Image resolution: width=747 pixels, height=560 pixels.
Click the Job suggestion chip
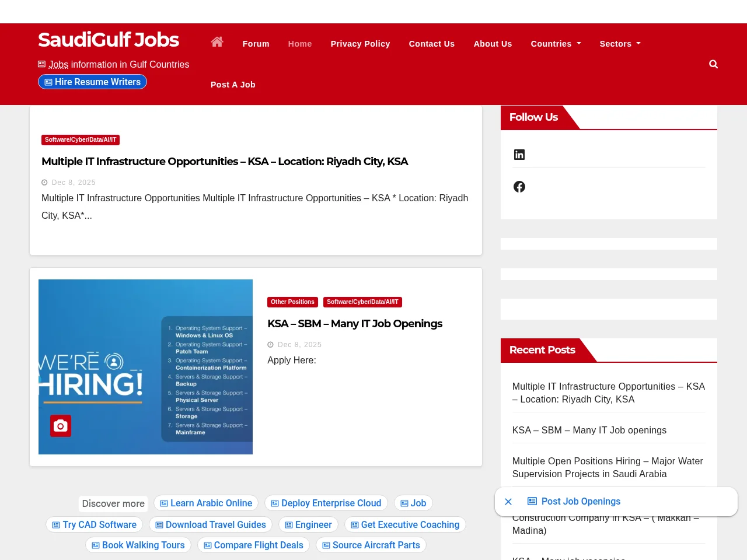click(413, 503)
